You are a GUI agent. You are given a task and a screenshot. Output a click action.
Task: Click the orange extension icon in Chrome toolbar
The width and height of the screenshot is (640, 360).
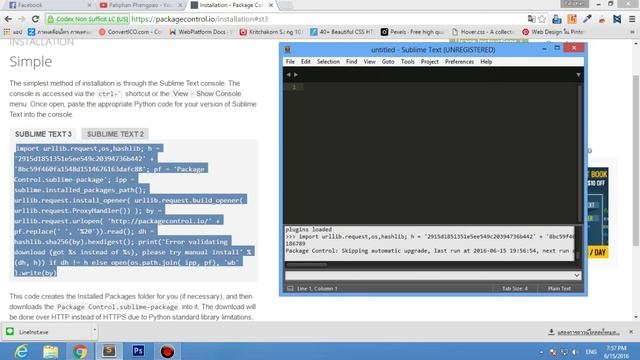[x=572, y=19]
